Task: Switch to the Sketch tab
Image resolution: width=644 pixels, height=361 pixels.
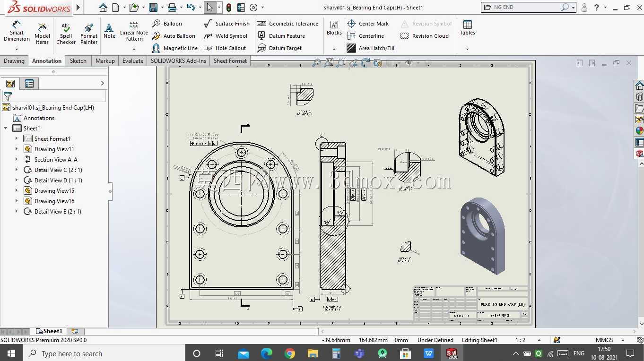Action: click(78, 61)
